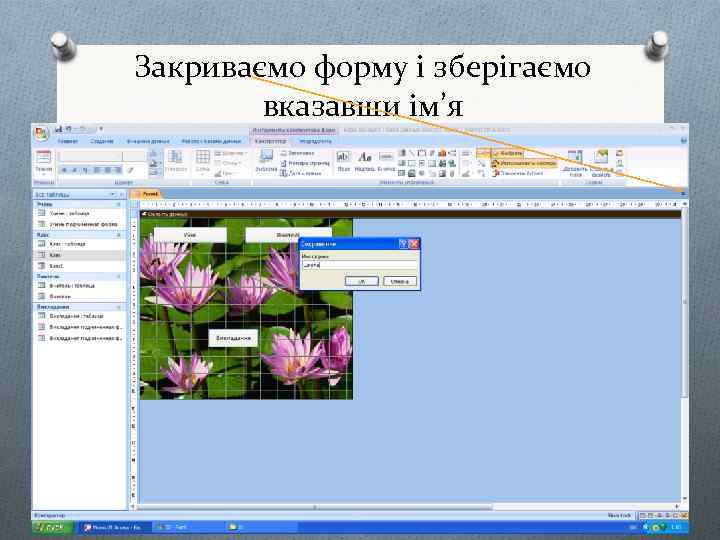Switch to Работа с базами данных tab
This screenshot has width=720, height=540.
tap(211, 141)
